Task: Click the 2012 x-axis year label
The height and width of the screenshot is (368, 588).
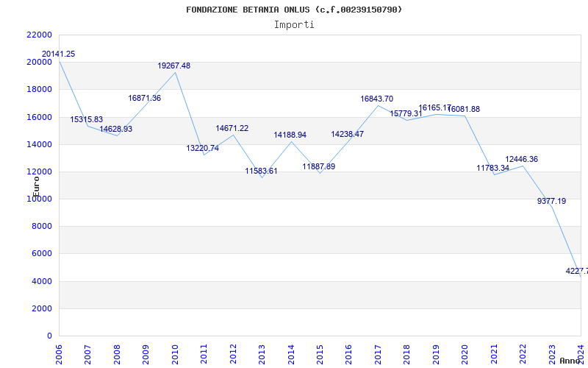Action: click(233, 355)
